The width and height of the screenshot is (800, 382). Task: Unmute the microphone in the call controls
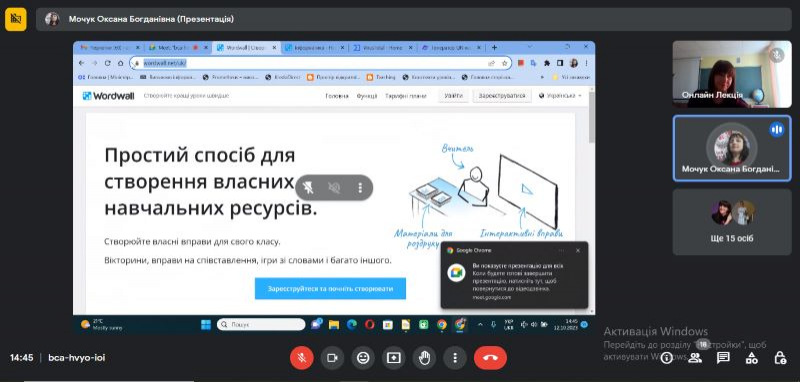pos(302,358)
